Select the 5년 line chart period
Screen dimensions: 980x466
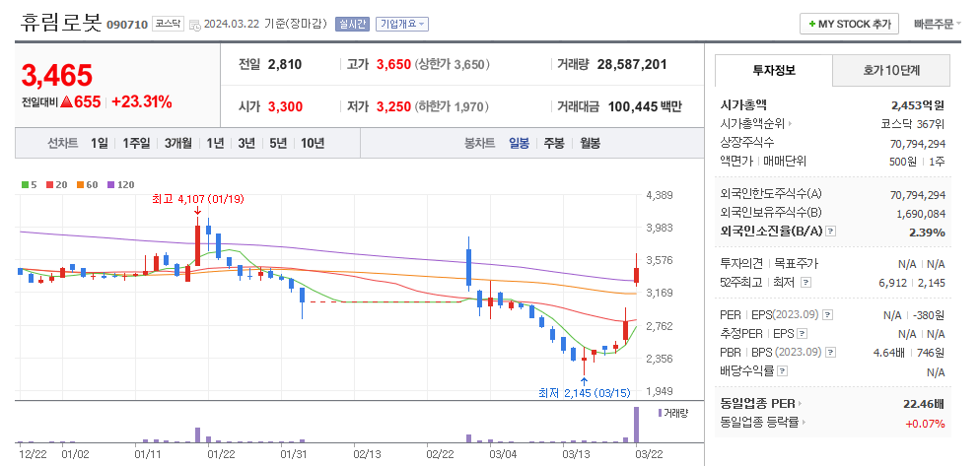click(278, 143)
